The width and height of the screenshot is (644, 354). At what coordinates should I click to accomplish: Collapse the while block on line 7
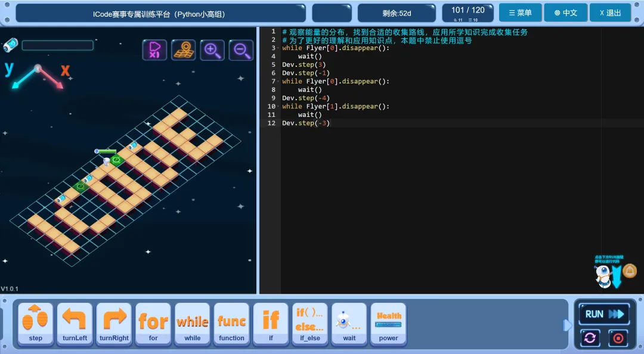278,81
